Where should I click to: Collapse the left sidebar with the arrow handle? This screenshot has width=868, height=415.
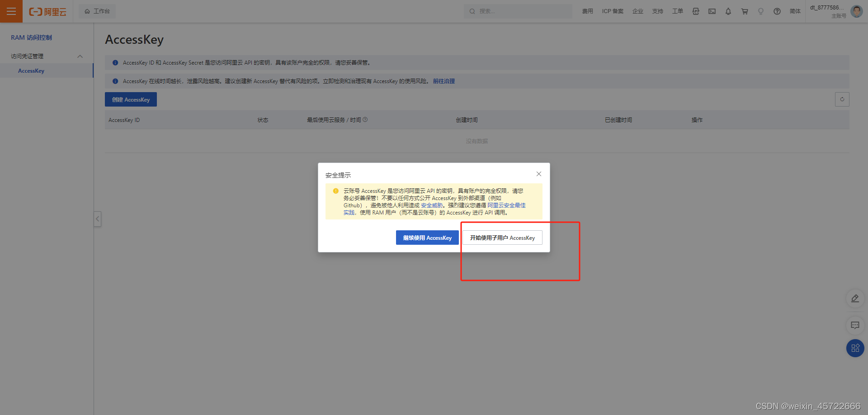coord(97,219)
